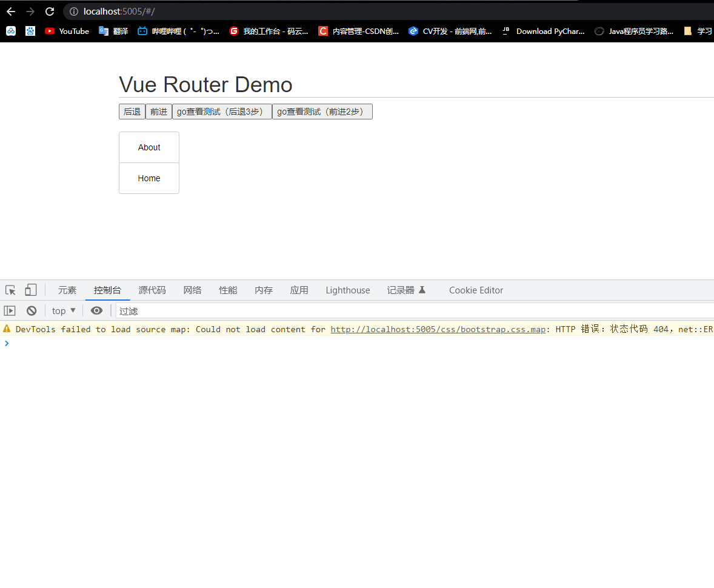Viewport: 714px width, 588px height.
Task: Show the console sidebar panel icon
Action: (10, 310)
